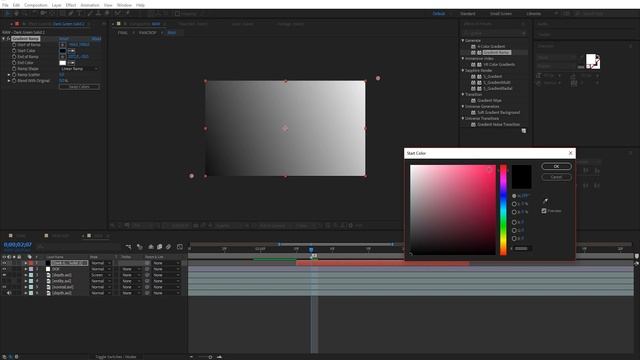The image size is (640, 360).
Task: Toggle visibility of layer 3 depth.avi
Action: pyautogui.click(x=4, y=275)
